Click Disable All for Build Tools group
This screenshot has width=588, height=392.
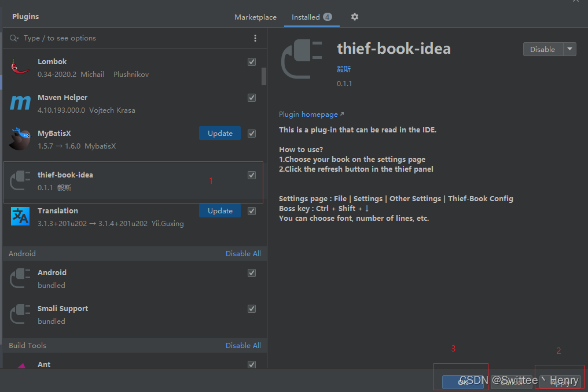(x=243, y=346)
